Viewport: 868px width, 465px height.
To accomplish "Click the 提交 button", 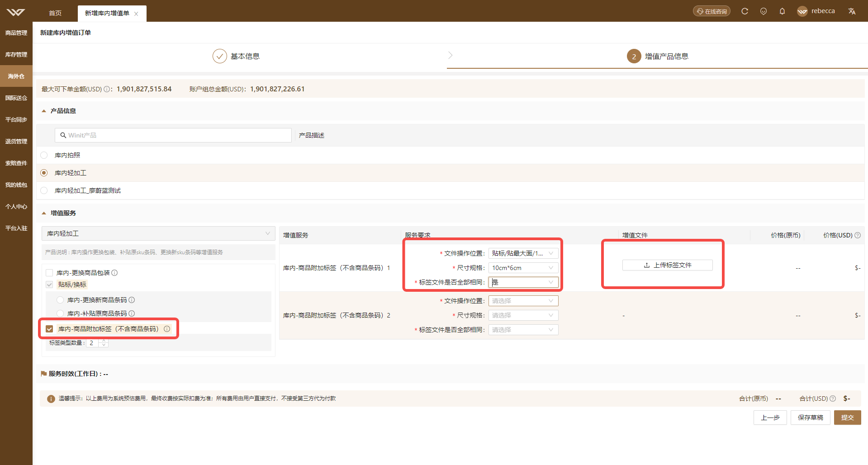I will pyautogui.click(x=848, y=418).
